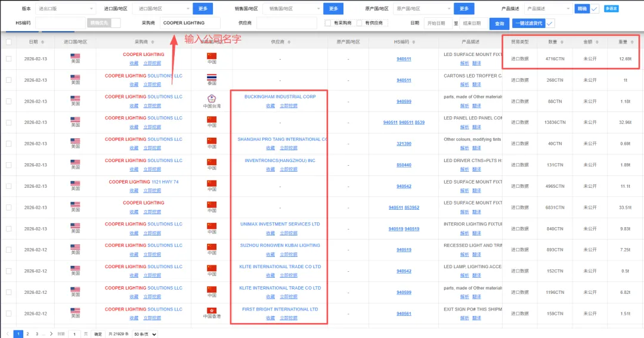The height and width of the screenshot is (338, 644).
Task: Toggle the checkmark next to the 精确 button
Action: tap(595, 8)
